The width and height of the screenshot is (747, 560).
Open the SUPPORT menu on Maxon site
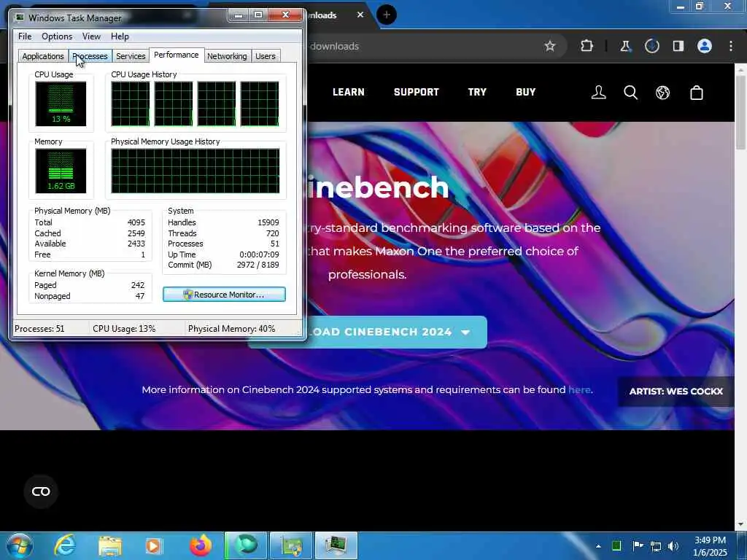click(416, 92)
